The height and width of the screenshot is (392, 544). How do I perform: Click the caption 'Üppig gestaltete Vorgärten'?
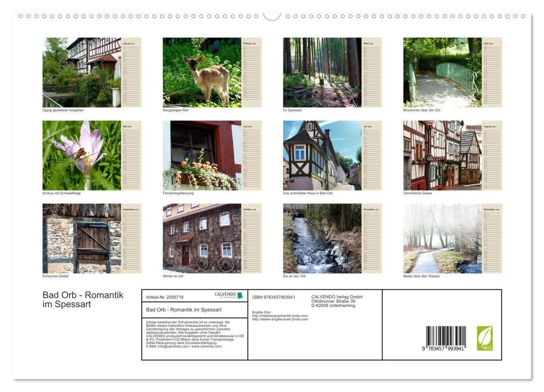[x=63, y=110]
